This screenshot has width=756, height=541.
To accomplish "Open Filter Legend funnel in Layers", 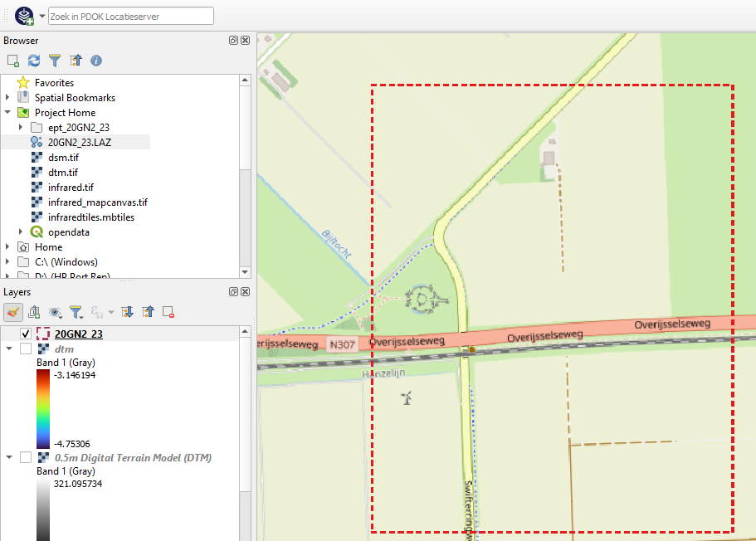I will [76, 313].
